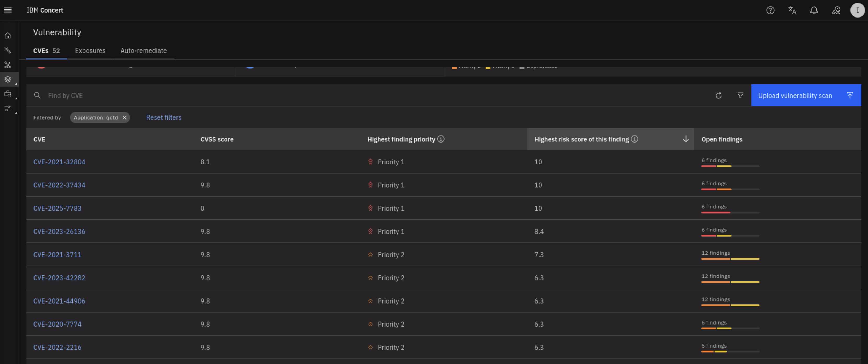The height and width of the screenshot is (364, 868).
Task: Open the language translation icon
Action: pyautogui.click(x=792, y=10)
